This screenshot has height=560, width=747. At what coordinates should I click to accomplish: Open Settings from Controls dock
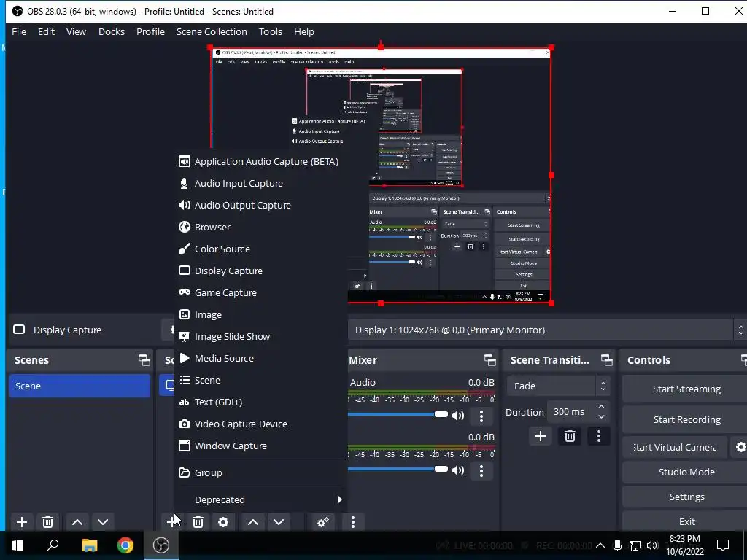686,497
